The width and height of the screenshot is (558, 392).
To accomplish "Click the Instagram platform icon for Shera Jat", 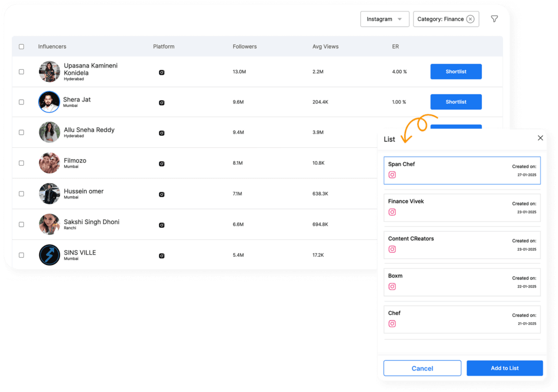I will 162,102.
